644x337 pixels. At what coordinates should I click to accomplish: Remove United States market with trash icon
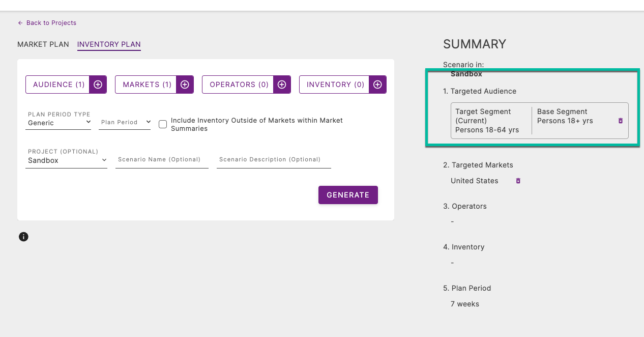pos(518,181)
